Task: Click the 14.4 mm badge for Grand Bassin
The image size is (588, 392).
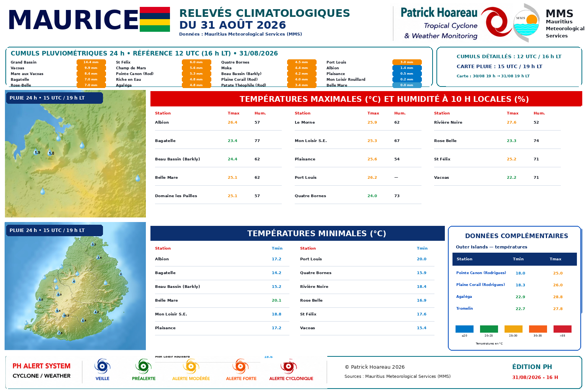Action: 91,62
